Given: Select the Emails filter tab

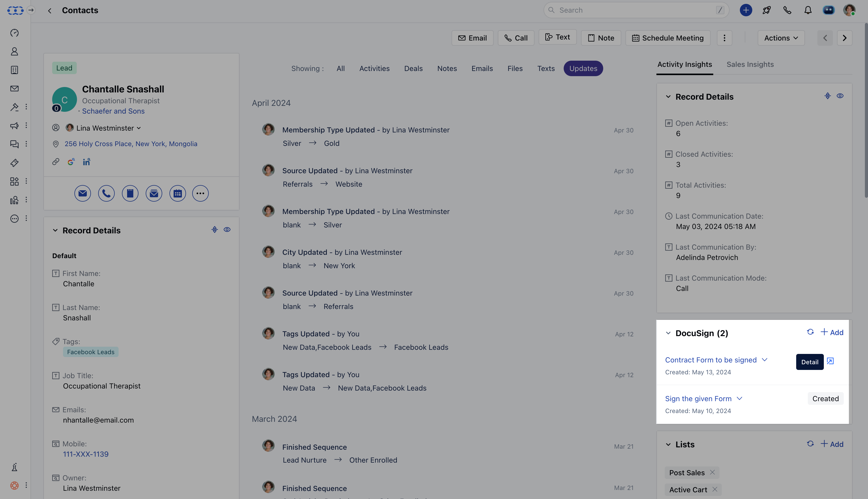Looking at the screenshot, I should click(482, 68).
